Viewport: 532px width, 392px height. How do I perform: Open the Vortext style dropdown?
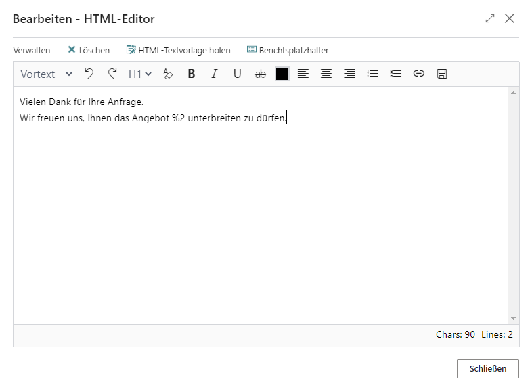47,74
